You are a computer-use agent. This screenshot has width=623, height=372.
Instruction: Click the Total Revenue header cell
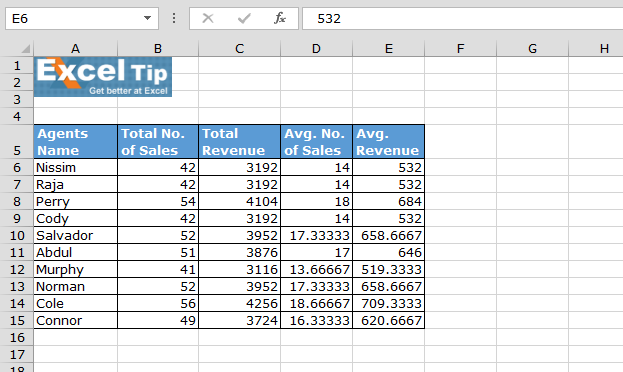(x=239, y=141)
